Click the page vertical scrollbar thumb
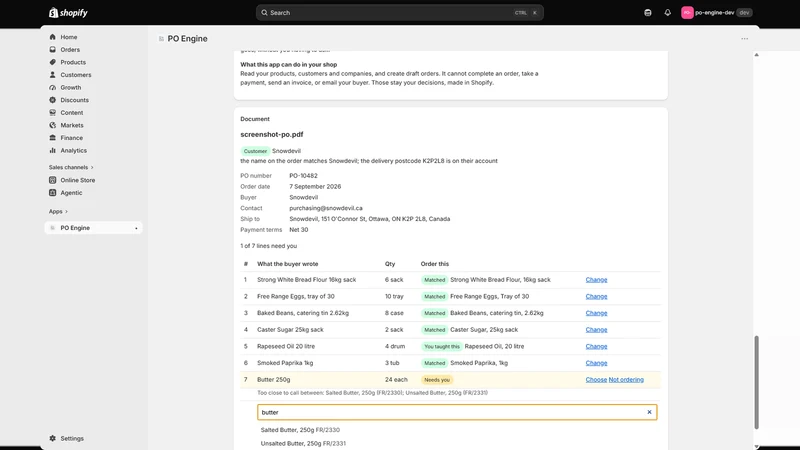Viewport: 800px width, 450px height. pyautogui.click(x=756, y=382)
